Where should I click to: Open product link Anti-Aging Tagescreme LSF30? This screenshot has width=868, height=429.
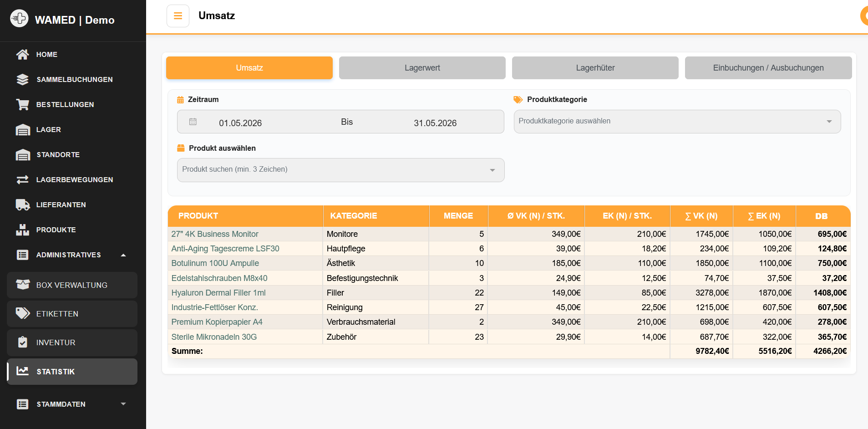225,249
